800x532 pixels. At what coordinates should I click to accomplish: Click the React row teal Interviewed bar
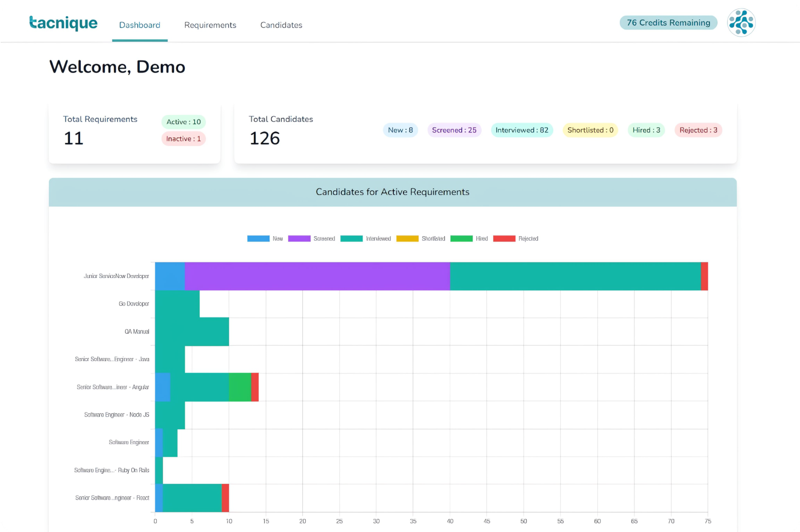click(x=192, y=498)
